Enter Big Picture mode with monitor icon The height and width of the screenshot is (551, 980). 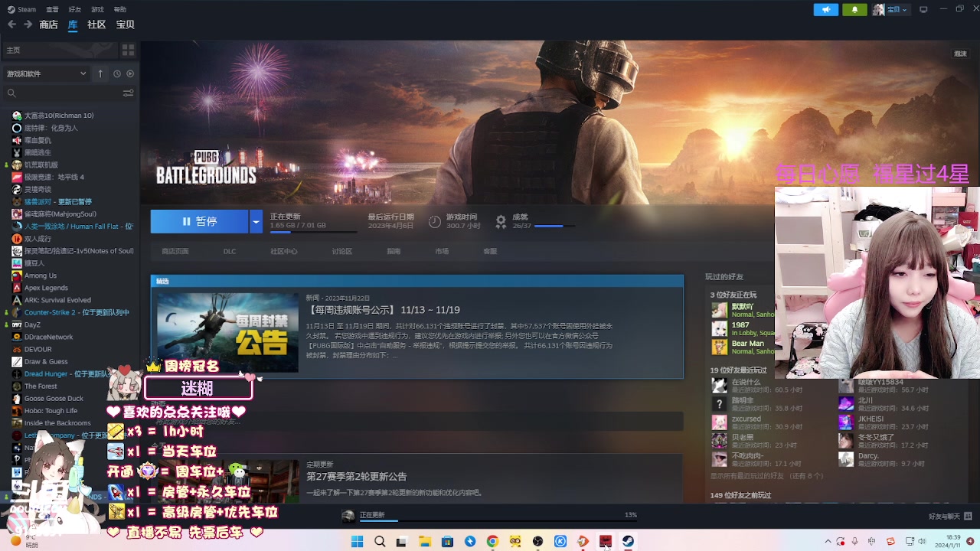click(923, 9)
